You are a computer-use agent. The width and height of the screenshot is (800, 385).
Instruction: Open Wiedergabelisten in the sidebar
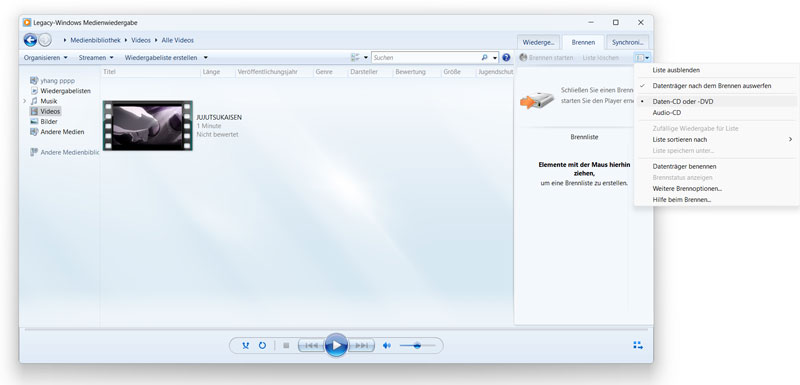60,91
